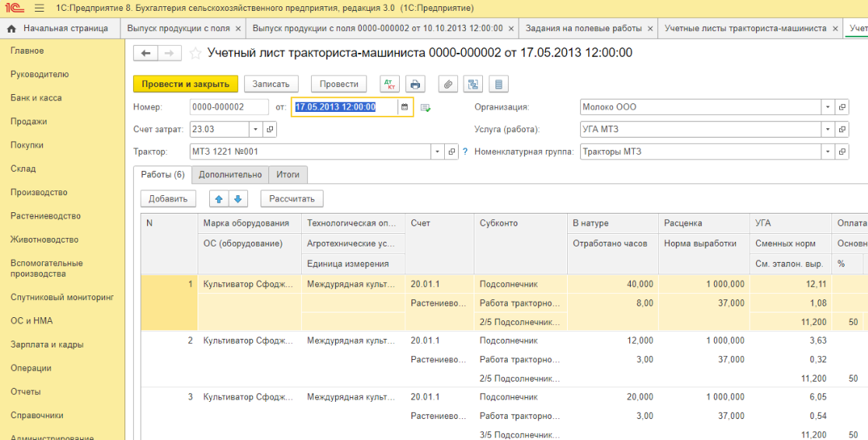868x440 pixels.
Task: Open the 1C main menu hamburger icon
Action: coord(40,9)
